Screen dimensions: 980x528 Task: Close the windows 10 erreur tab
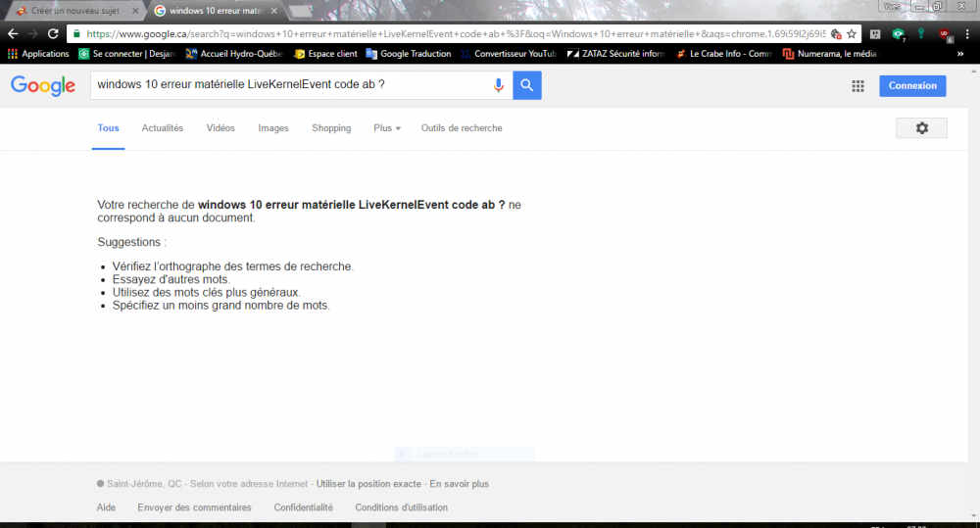273,11
